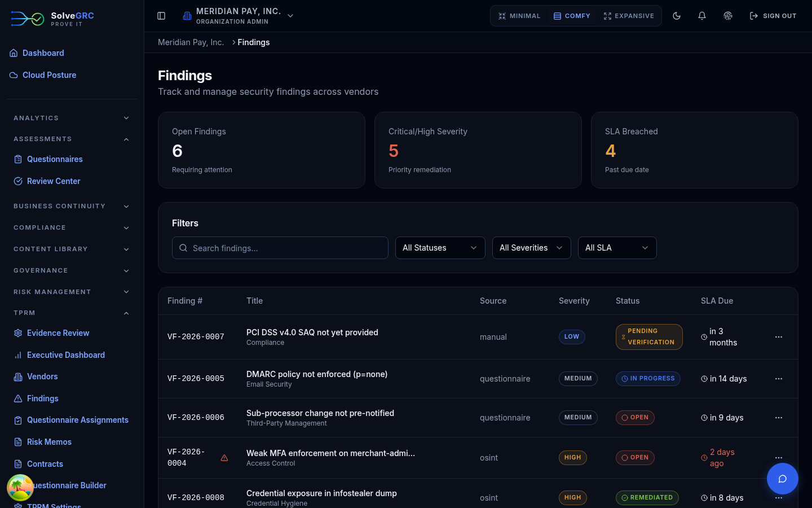Screen dimensions: 812x508
Task: Open the All Severities dropdown
Action: coord(532,248)
